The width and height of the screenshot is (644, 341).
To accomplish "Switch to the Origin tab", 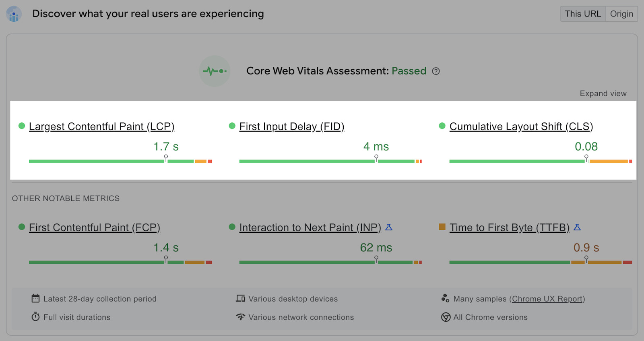I will pyautogui.click(x=621, y=13).
